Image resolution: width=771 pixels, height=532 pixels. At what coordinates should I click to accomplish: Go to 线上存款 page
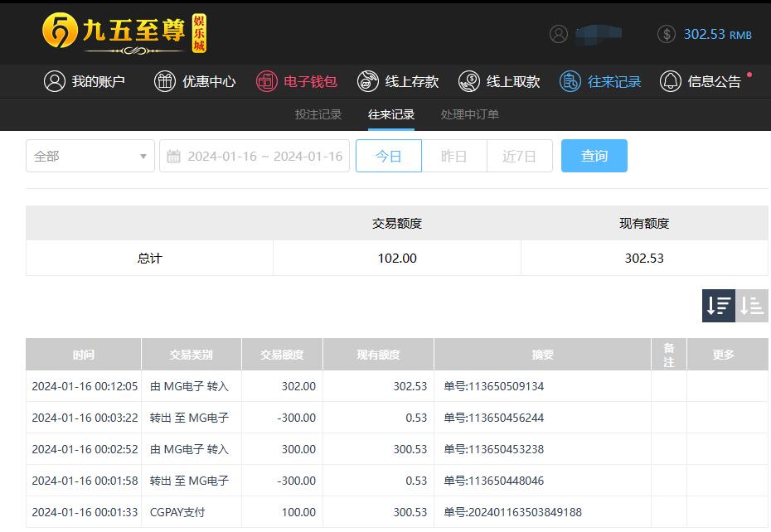click(x=398, y=81)
